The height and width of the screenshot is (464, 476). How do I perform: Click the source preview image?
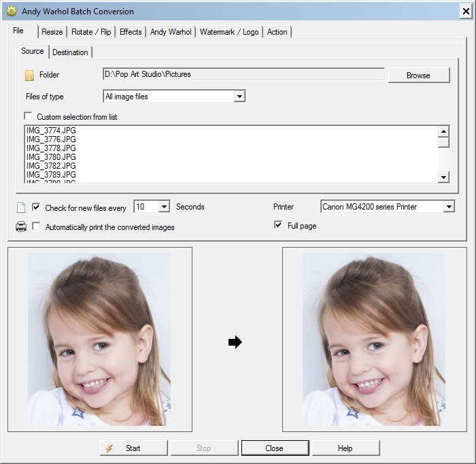pos(99,339)
